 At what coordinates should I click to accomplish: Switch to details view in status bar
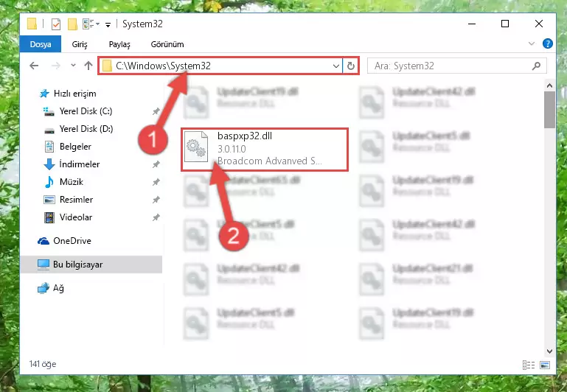(529, 365)
